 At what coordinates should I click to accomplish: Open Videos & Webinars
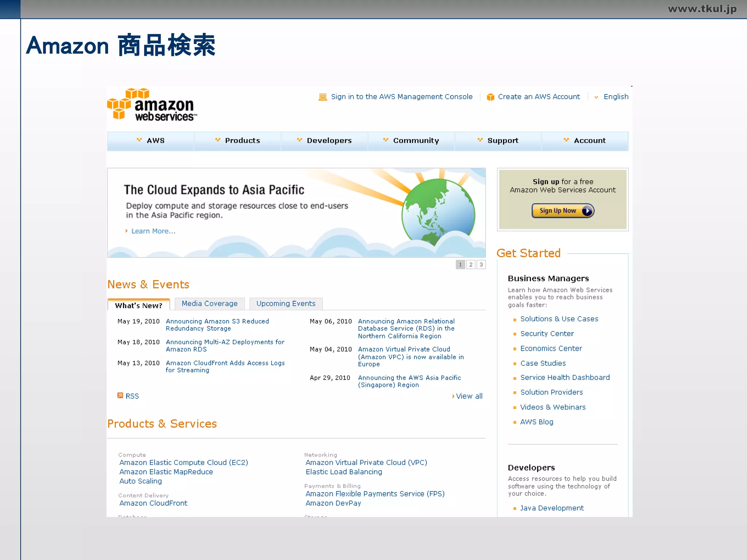pos(553,407)
